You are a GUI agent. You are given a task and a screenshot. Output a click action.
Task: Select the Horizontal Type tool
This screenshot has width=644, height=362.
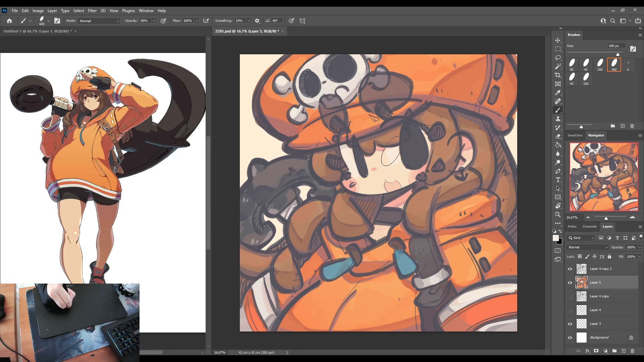pyautogui.click(x=558, y=180)
